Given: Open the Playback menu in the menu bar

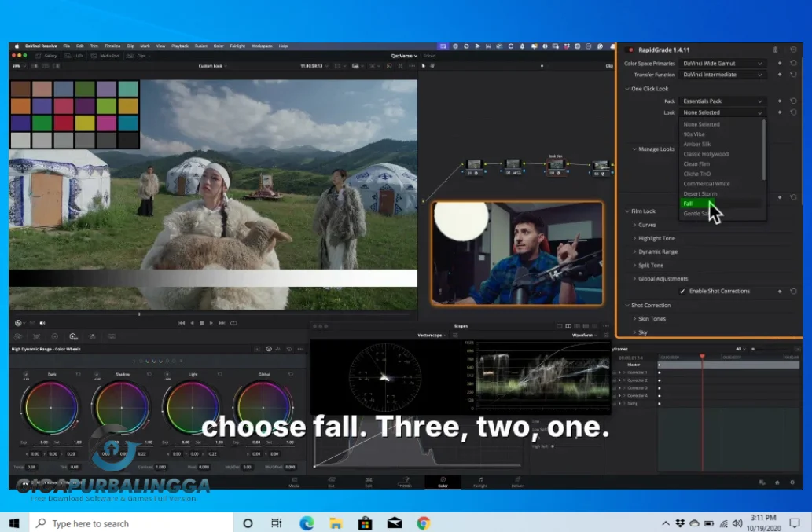Looking at the screenshot, I should point(180,46).
